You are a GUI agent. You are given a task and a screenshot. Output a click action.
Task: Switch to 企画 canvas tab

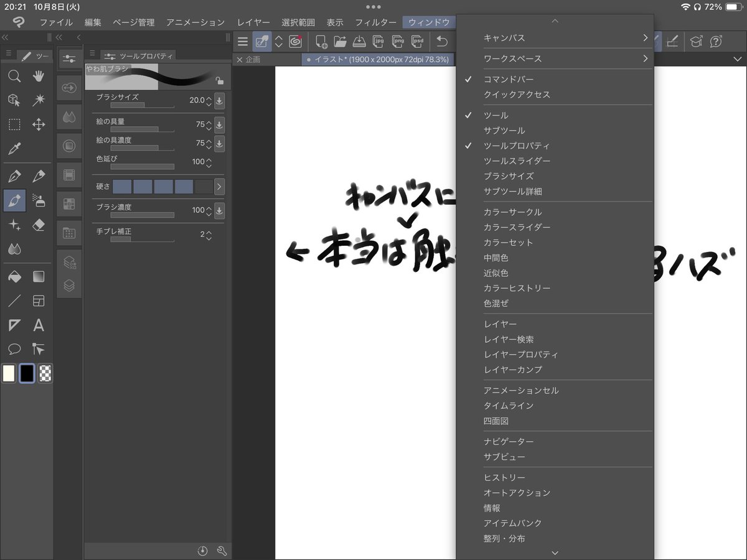click(x=266, y=60)
